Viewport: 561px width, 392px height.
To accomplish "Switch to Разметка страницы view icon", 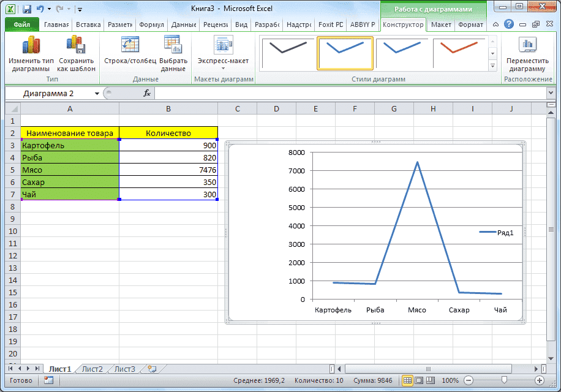I will click(x=418, y=380).
